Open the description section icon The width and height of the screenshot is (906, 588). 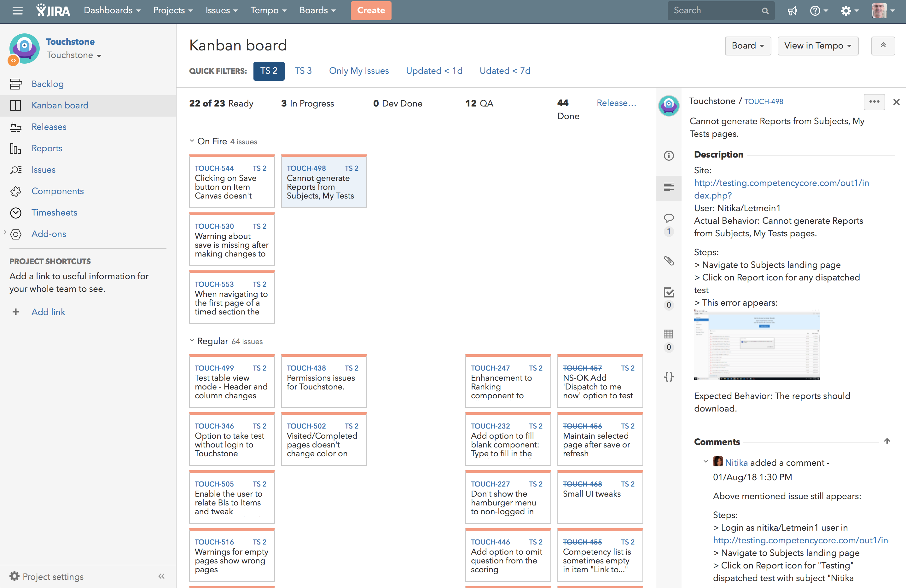[668, 187]
